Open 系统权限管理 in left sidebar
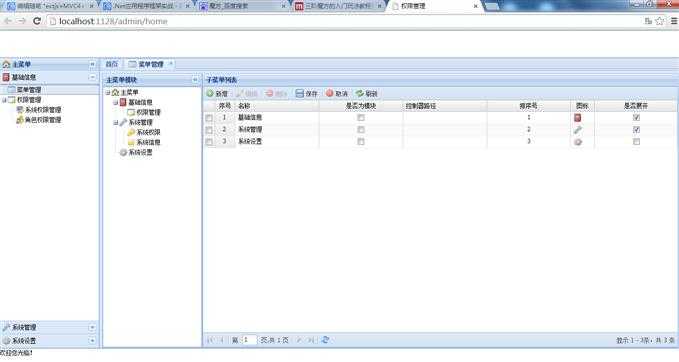The width and height of the screenshot is (679, 362). coord(43,110)
